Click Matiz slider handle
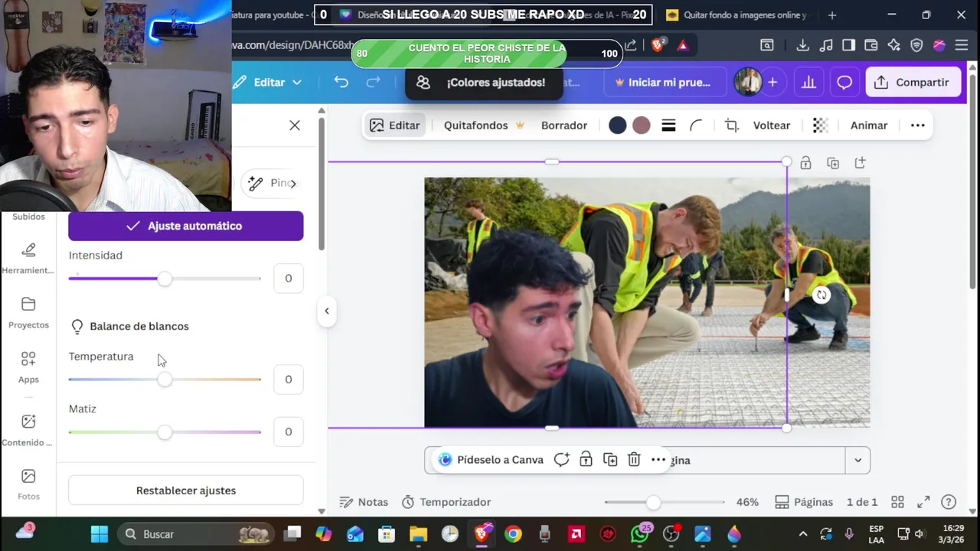The width and height of the screenshot is (980, 551). pos(165,432)
